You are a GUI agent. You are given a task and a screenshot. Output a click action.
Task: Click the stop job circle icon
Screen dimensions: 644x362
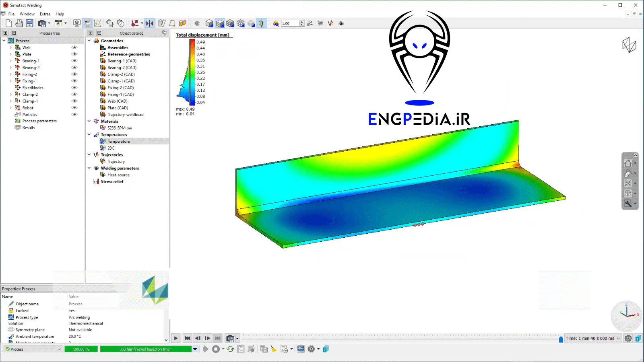click(216, 349)
